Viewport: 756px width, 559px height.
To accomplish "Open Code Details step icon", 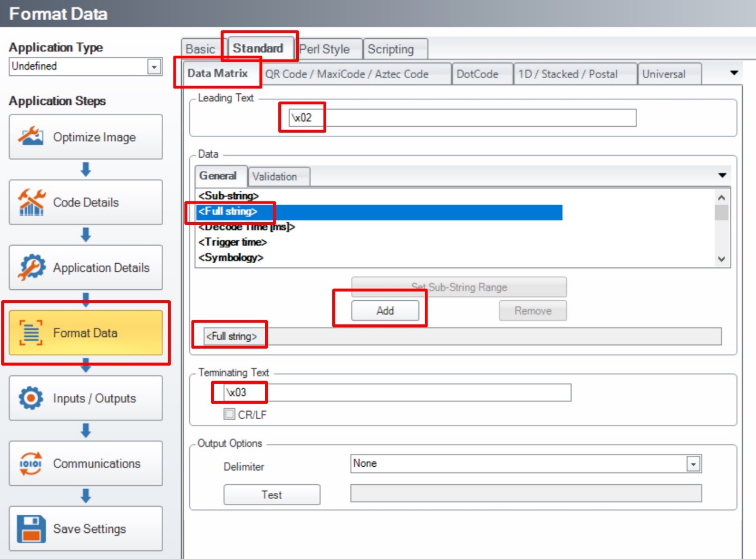I will click(x=31, y=203).
